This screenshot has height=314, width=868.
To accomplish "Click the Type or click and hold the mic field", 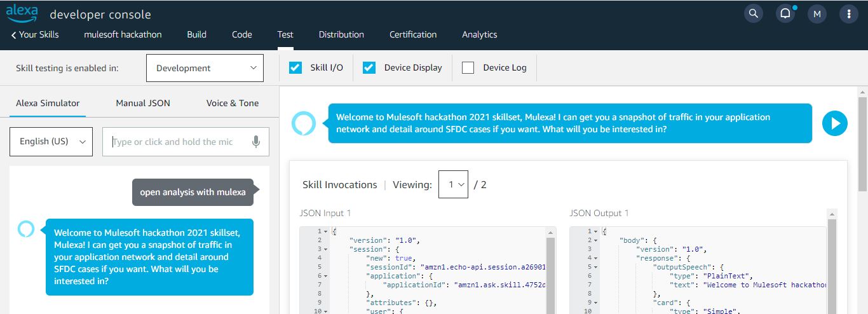I will pos(186,142).
